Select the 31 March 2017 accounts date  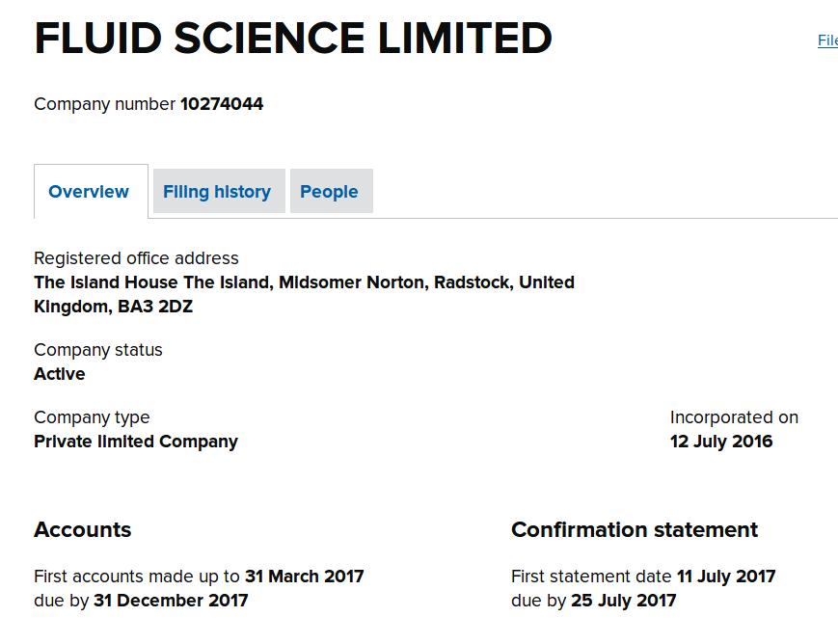pos(304,577)
